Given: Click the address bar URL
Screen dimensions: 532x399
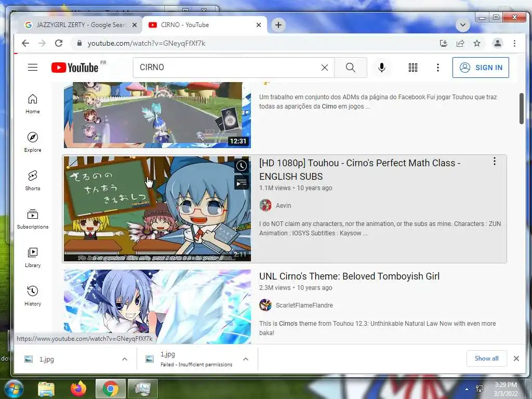Looking at the screenshot, I should click(x=146, y=43).
